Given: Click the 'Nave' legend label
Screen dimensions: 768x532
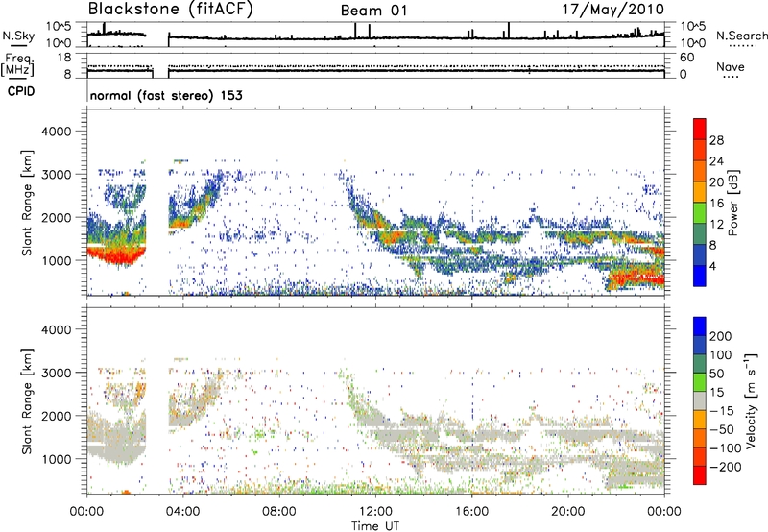Looking at the screenshot, I should [x=731, y=67].
